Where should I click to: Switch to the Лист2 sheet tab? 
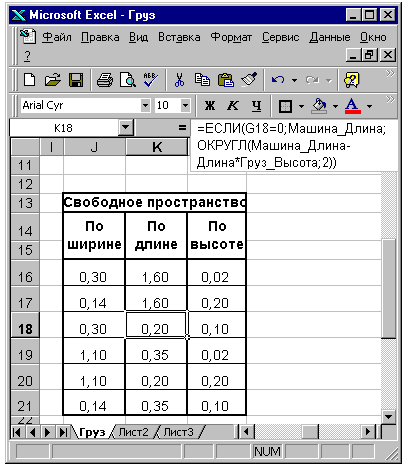click(133, 432)
